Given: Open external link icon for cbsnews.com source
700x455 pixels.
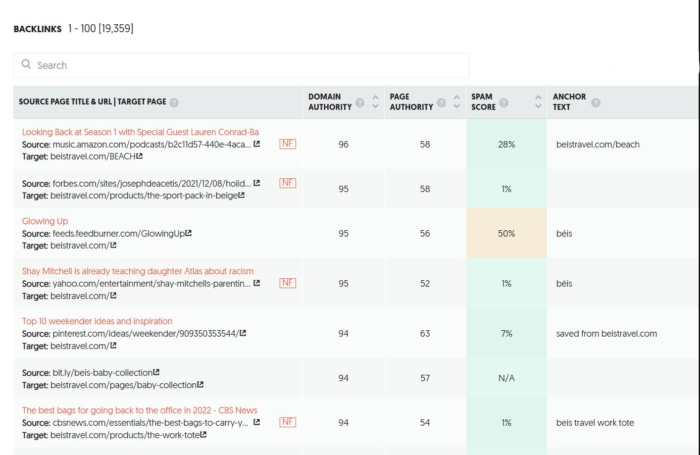Looking at the screenshot, I should (x=257, y=422).
